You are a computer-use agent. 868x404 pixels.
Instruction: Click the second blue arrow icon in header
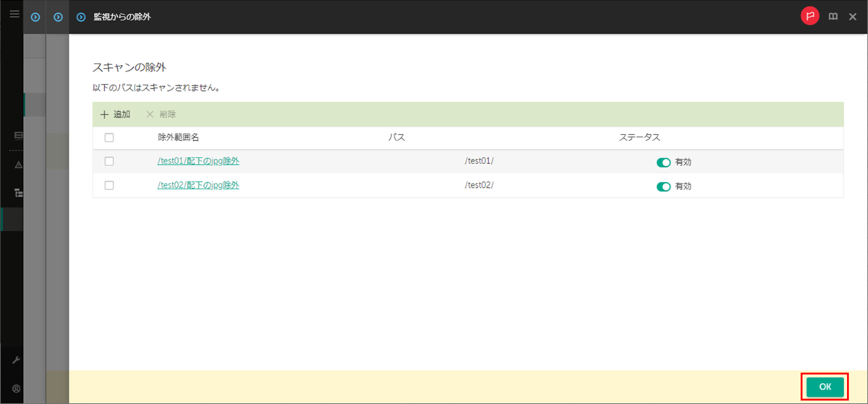[x=58, y=17]
